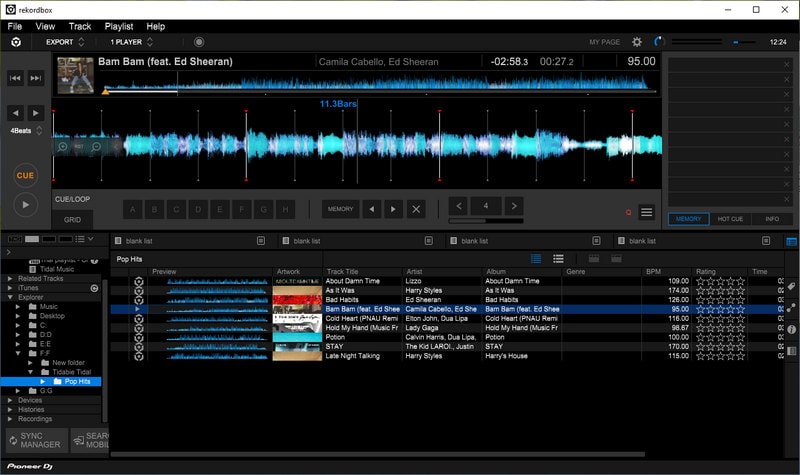This screenshot has height=475, width=800.
Task: Click the horizontal scrollbar under track list
Action: click(x=378, y=454)
